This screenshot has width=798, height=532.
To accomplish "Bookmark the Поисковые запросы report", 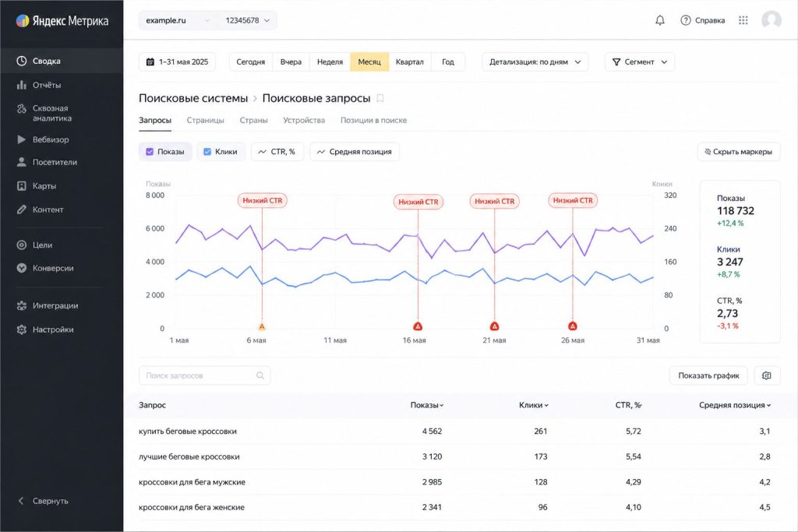I will (380, 98).
